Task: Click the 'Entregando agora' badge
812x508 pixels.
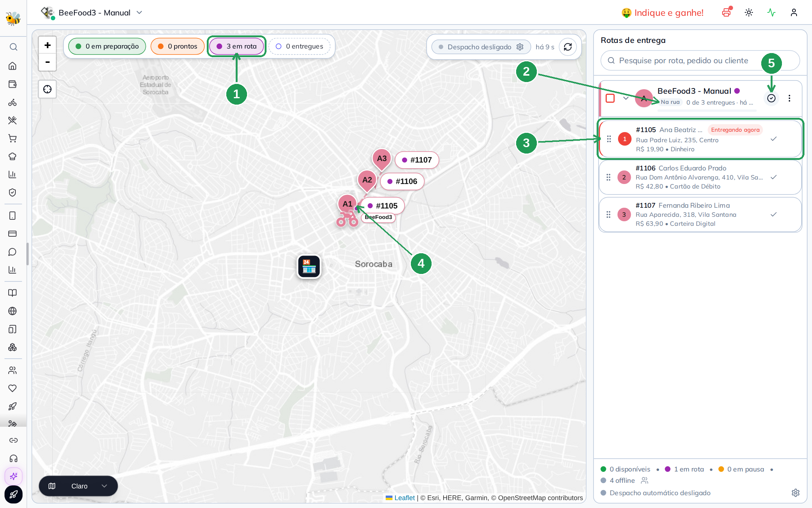Action: pos(735,130)
